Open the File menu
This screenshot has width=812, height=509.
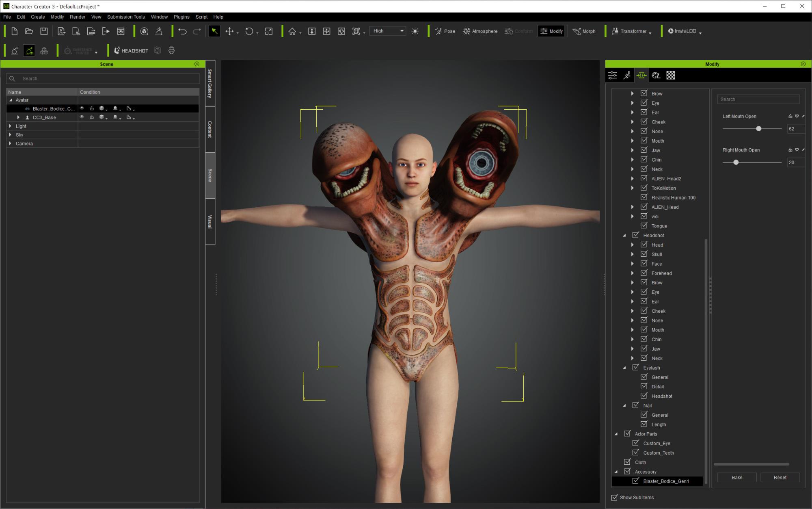tap(7, 17)
